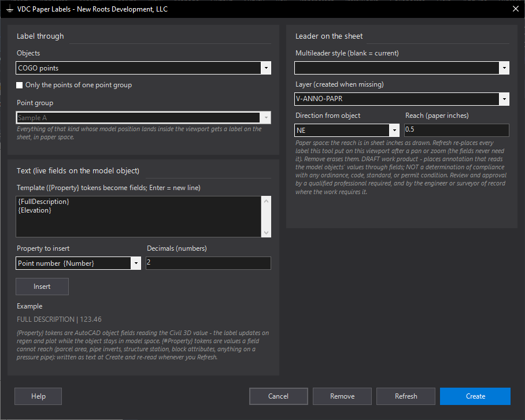Open Help for paper labels

(x=38, y=396)
